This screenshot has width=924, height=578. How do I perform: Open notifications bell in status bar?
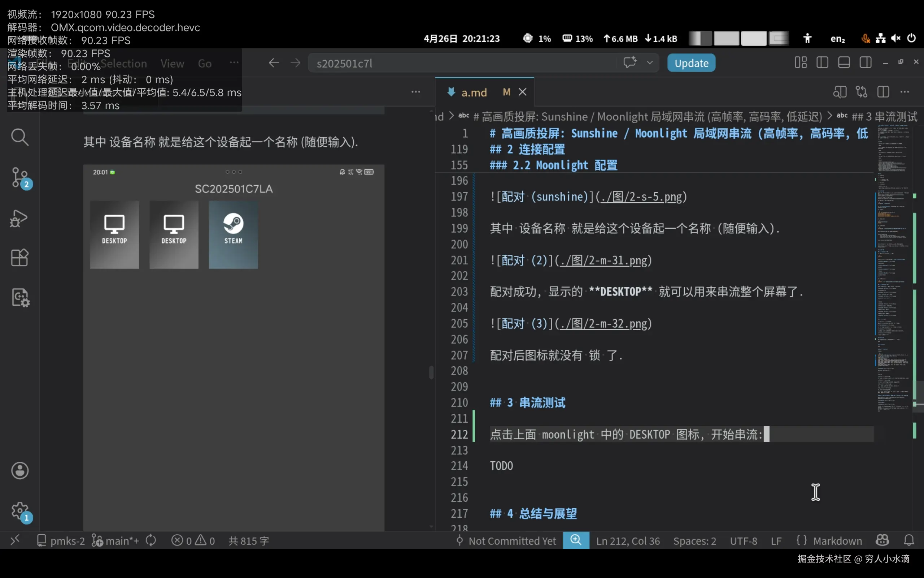point(909,540)
